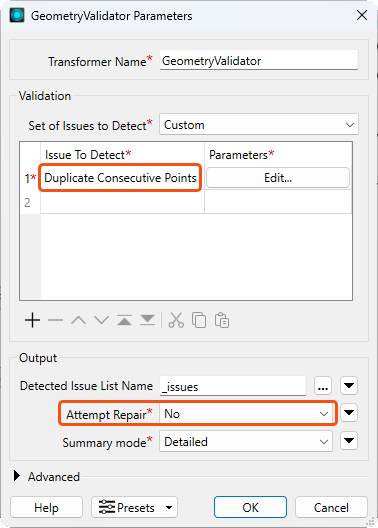Open arrow menu beside Detected Issue List Name
The width and height of the screenshot is (378, 528).
[x=349, y=386]
